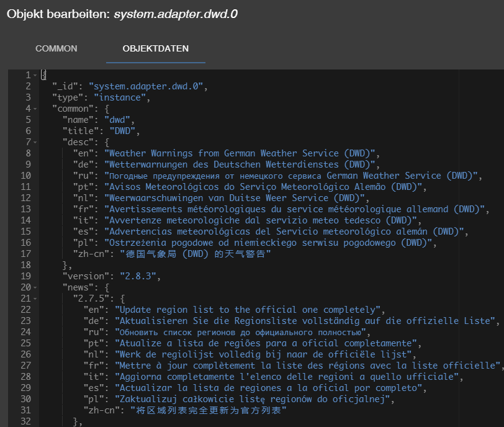Click "Zaktualizuj całkowicie listę" text
504x427 pixels.
pos(192,399)
